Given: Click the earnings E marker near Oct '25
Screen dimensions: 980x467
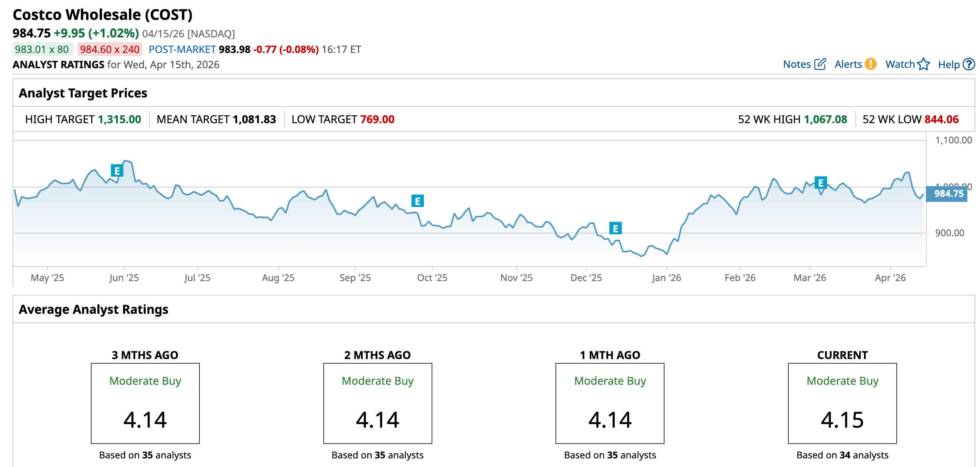Looking at the screenshot, I should 418,201.
